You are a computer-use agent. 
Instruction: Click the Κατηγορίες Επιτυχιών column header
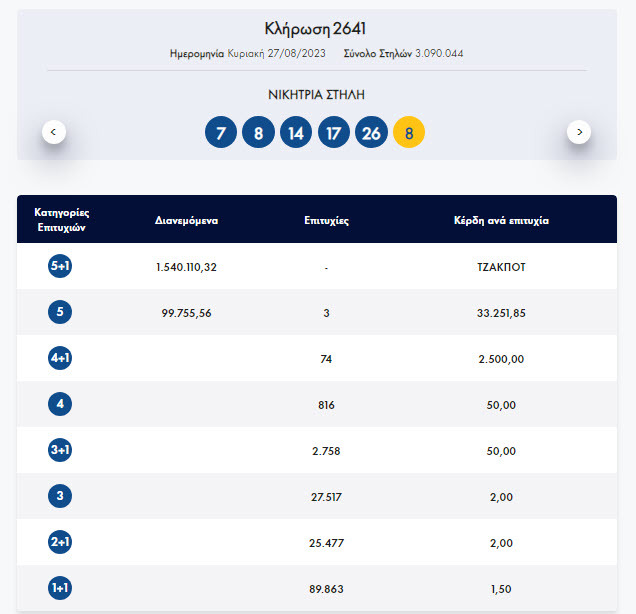click(x=62, y=219)
